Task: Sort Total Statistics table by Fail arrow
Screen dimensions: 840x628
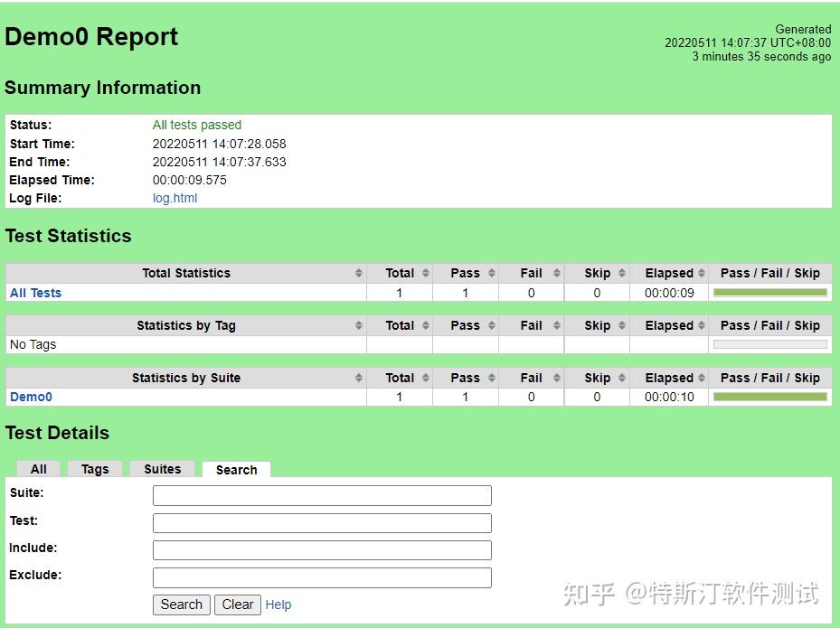Action: point(557,273)
